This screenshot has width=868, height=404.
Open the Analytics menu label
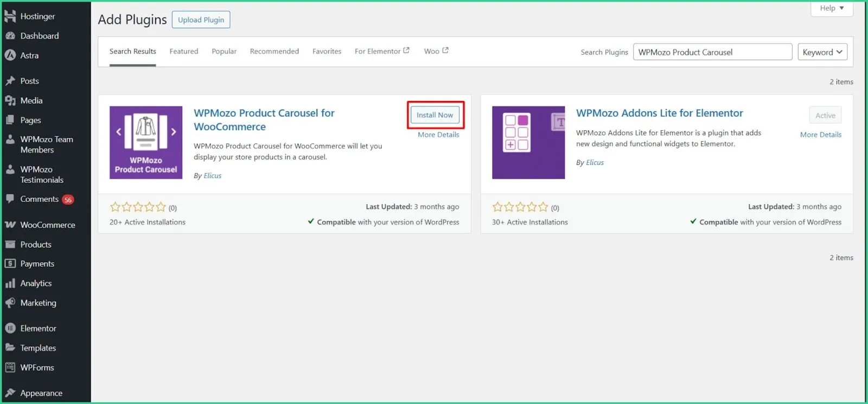(x=36, y=283)
